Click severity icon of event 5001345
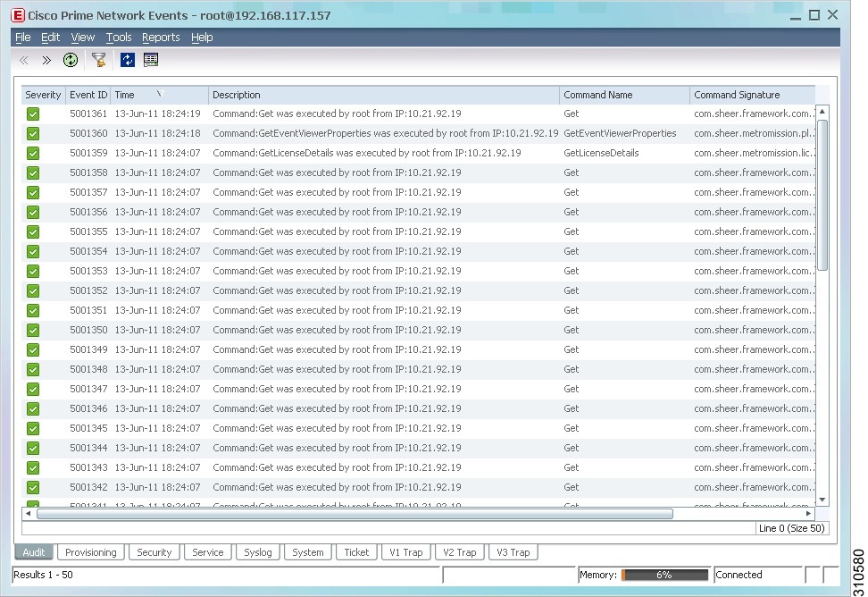Viewport: 868px width, 597px height. (x=33, y=429)
